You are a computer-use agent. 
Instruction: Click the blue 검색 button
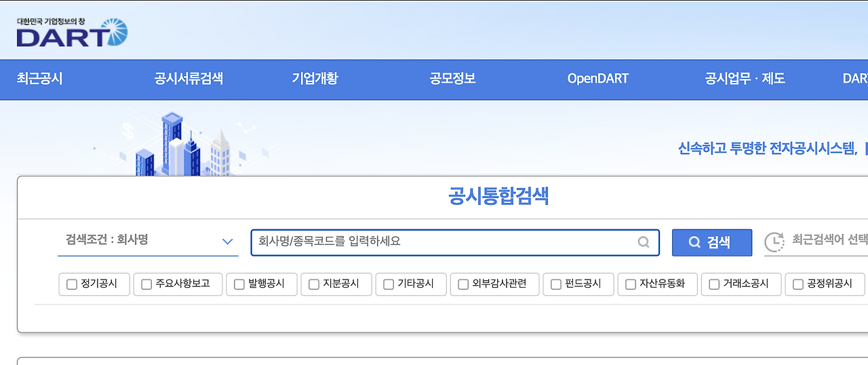[x=712, y=242]
